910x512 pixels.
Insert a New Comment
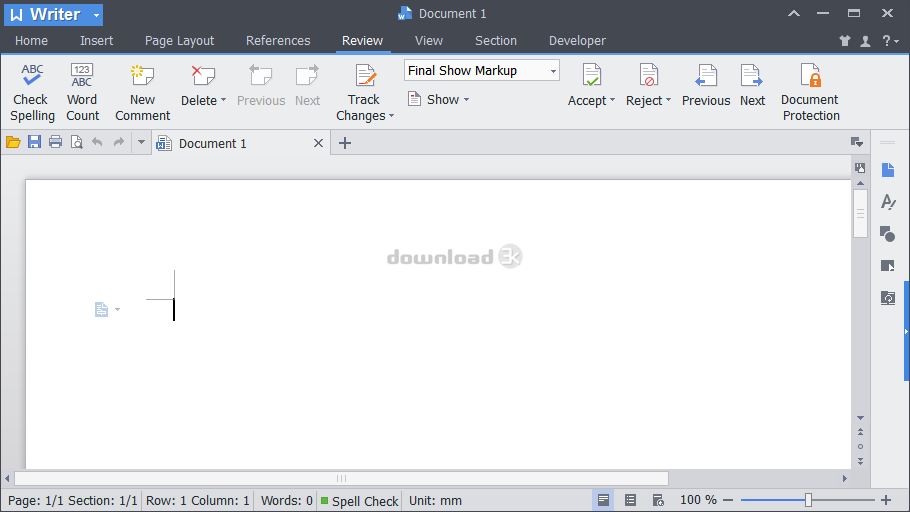(142, 92)
